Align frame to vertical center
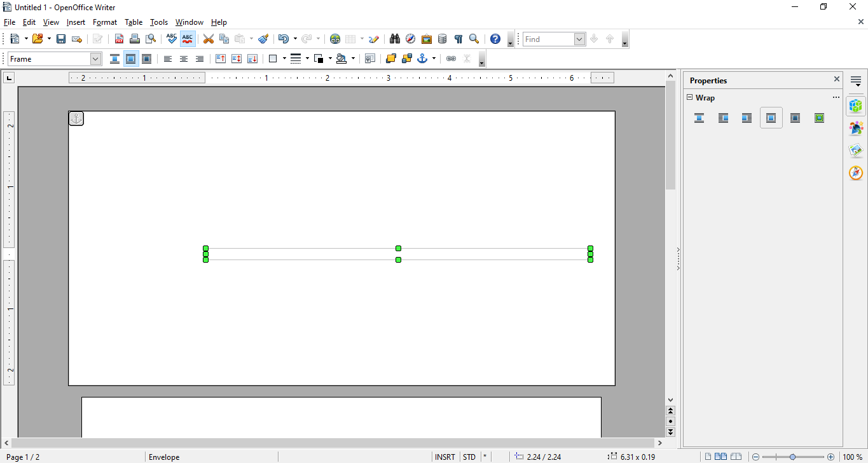The width and height of the screenshot is (868, 463). tap(237, 59)
